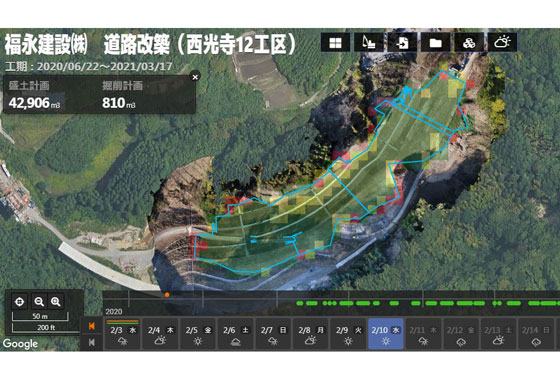Zoom in using the plus magnifier
Image resolution: width=560 pixels, height=379 pixels.
coord(56,302)
